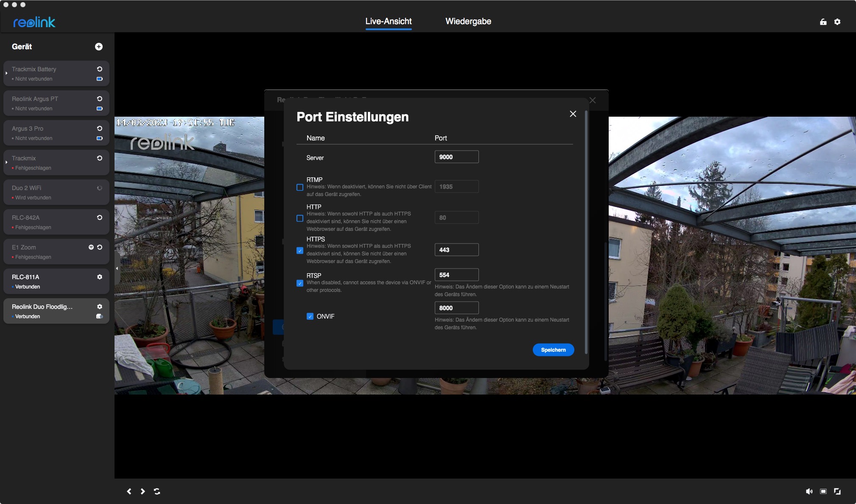Enable the HTTP checkbox

(300, 218)
